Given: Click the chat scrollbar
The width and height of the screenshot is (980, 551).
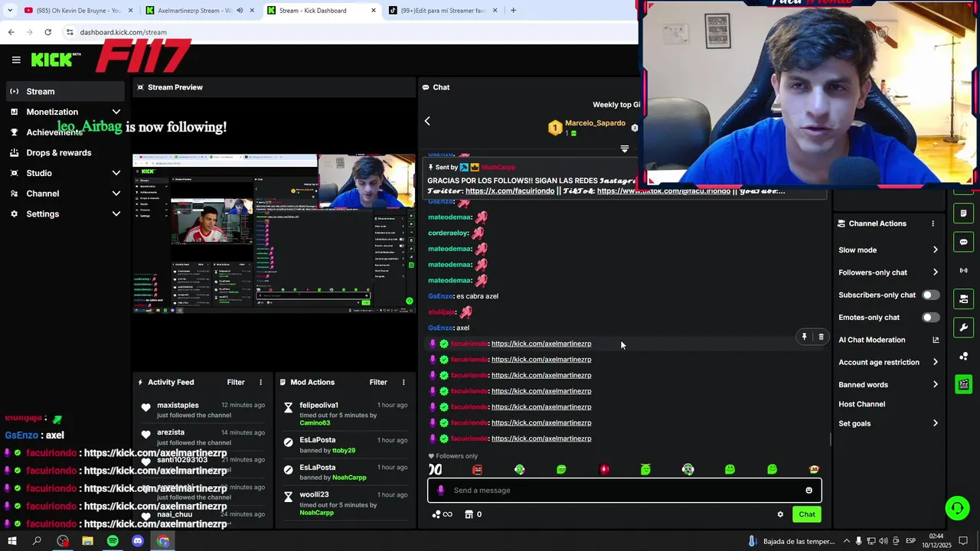Looking at the screenshot, I should [x=831, y=439].
